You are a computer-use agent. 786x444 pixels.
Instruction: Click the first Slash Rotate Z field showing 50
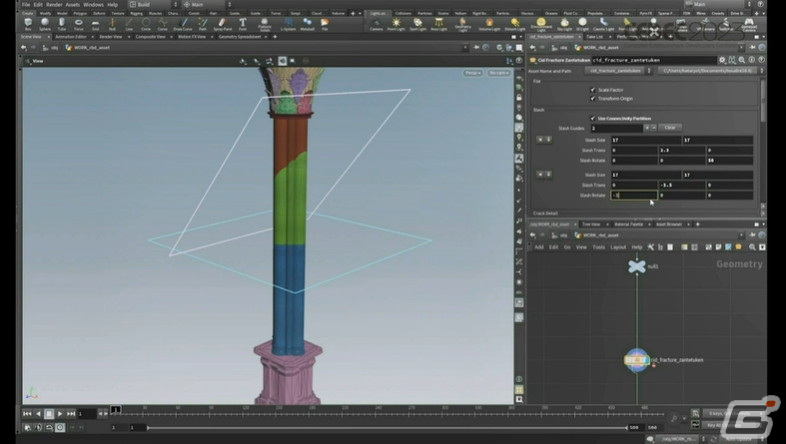tap(729, 160)
